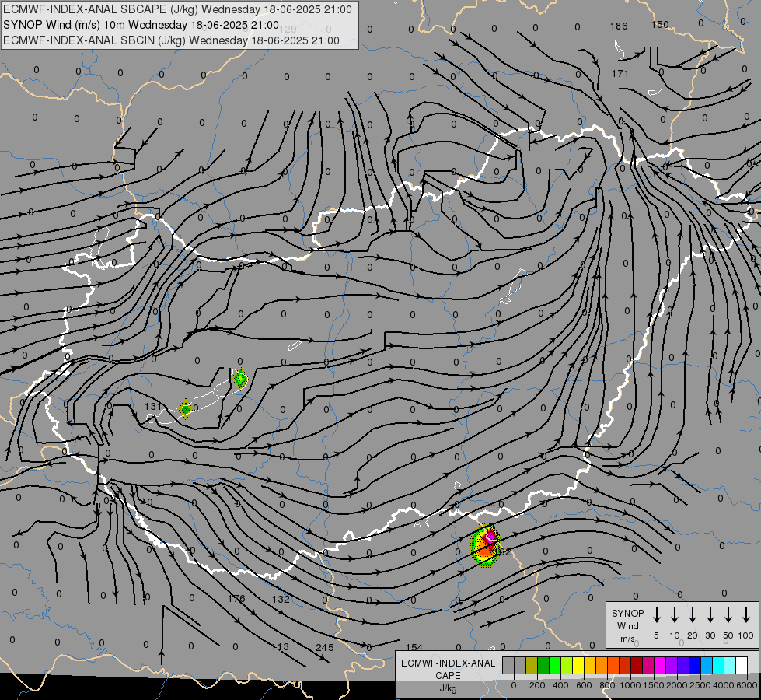Viewport: 761px width, 700px height.
Task: Click the 50 m/s wind arrow in legend
Action: tap(728, 615)
